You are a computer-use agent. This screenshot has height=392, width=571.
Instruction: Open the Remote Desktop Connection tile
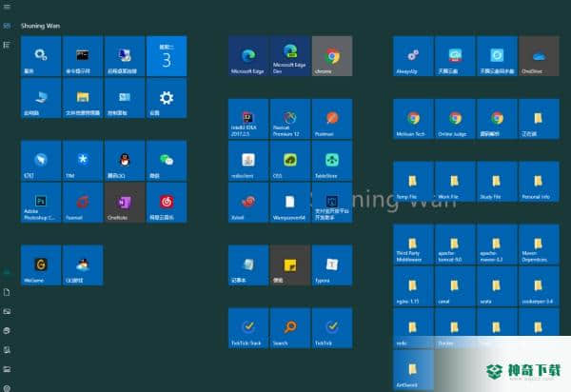(x=125, y=56)
